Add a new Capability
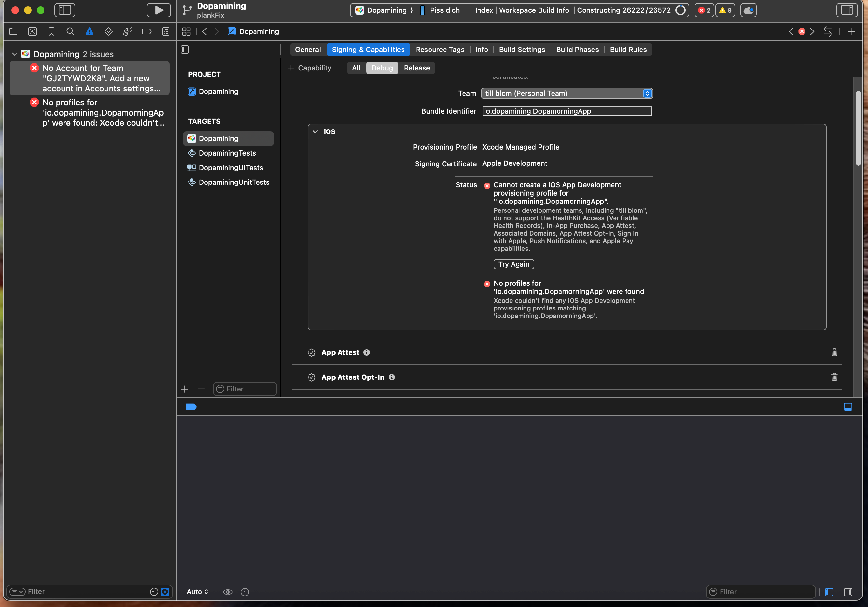 tap(309, 68)
